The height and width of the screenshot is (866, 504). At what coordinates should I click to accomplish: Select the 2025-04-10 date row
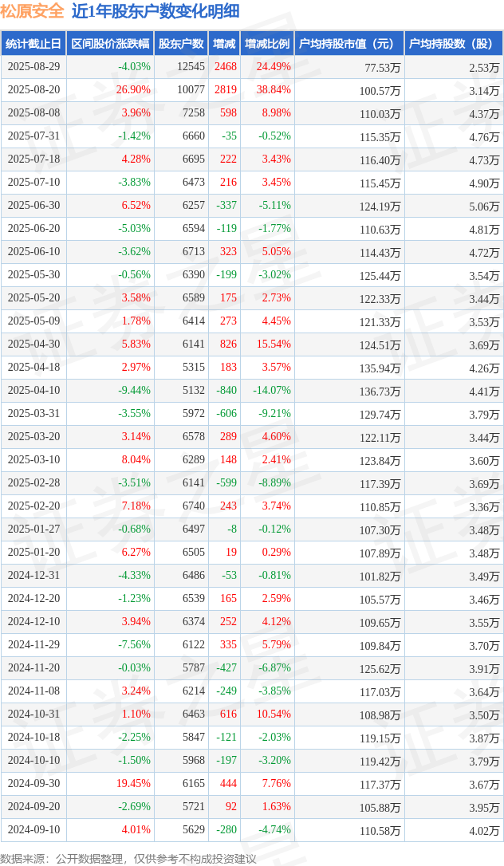click(252, 391)
